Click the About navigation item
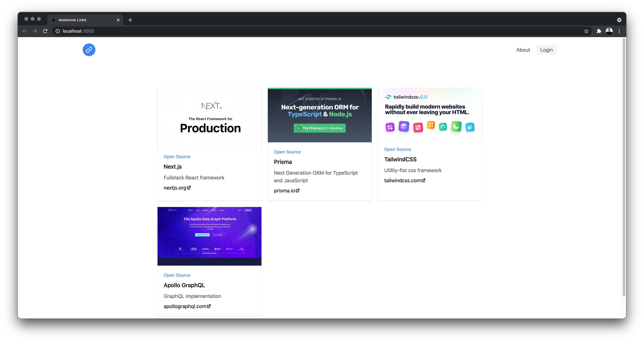Image resolution: width=644 pixels, height=342 pixels. tap(523, 50)
